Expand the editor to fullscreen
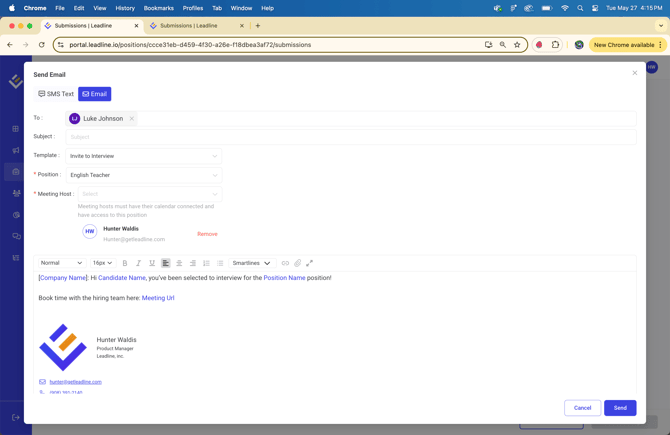 (x=309, y=263)
